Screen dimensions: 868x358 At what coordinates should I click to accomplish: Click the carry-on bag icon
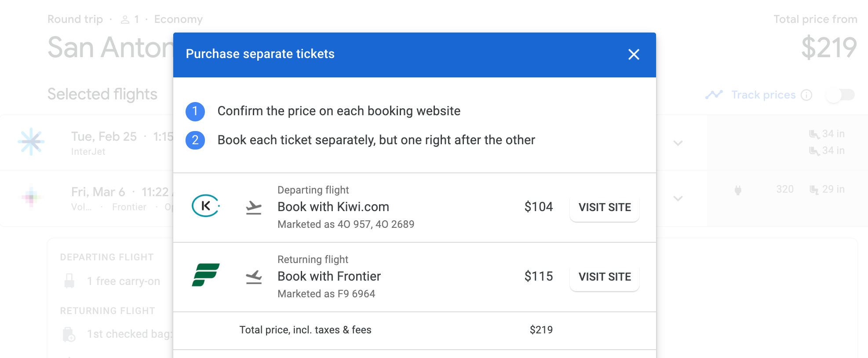(x=69, y=281)
